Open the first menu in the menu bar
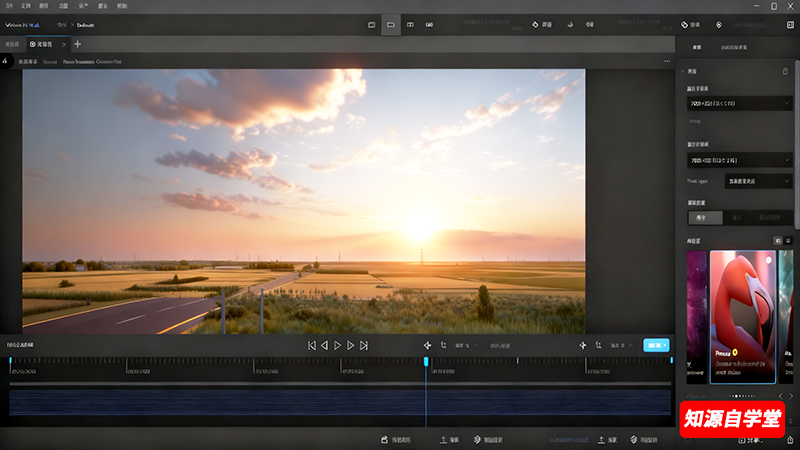Screen dimensions: 800x450 click(8, 6)
